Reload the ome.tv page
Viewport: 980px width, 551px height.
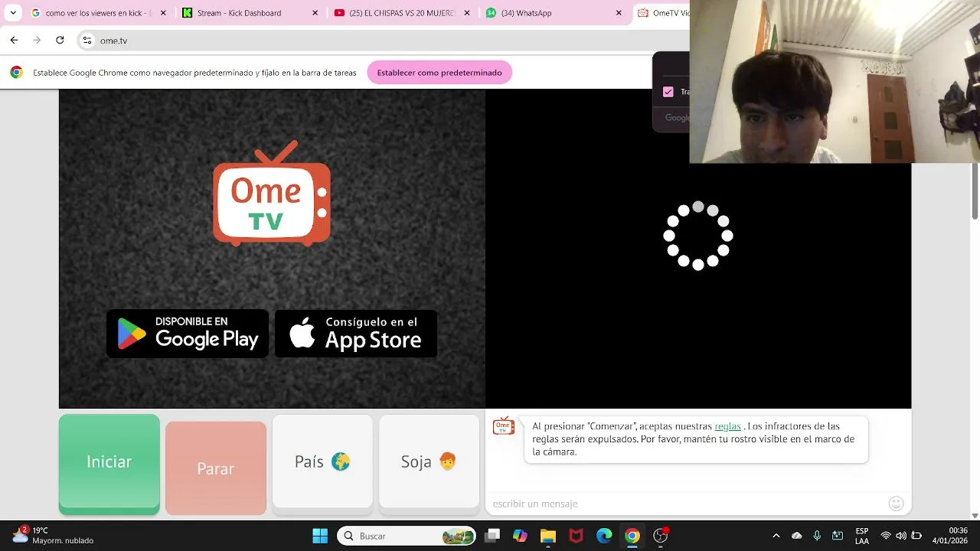60,40
